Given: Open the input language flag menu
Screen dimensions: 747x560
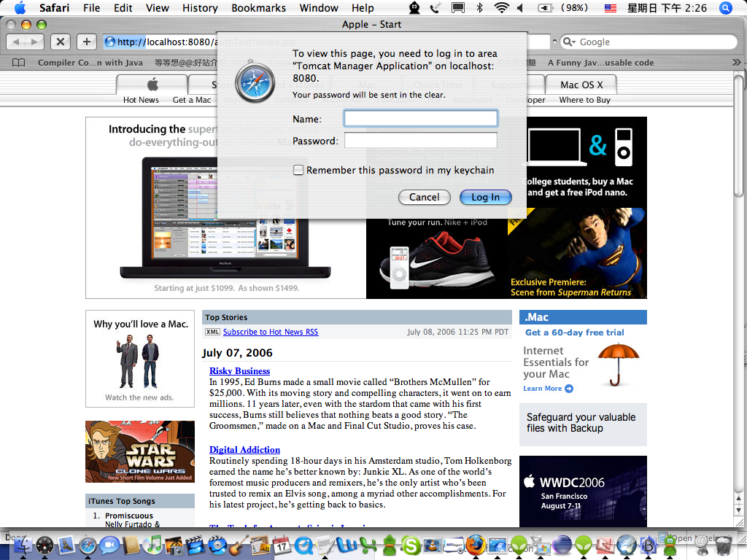Looking at the screenshot, I should point(611,8).
